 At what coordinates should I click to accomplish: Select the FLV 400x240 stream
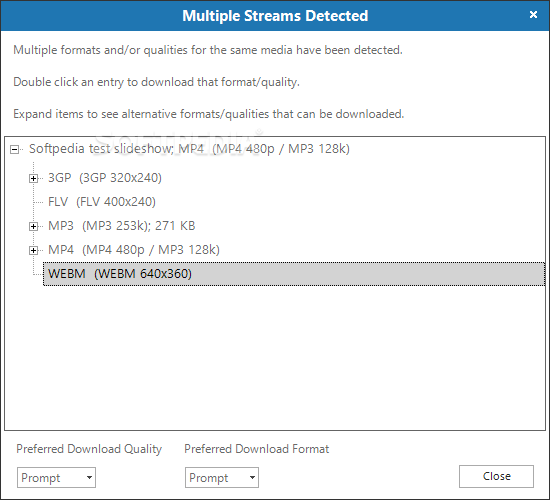pyautogui.click(x=102, y=202)
